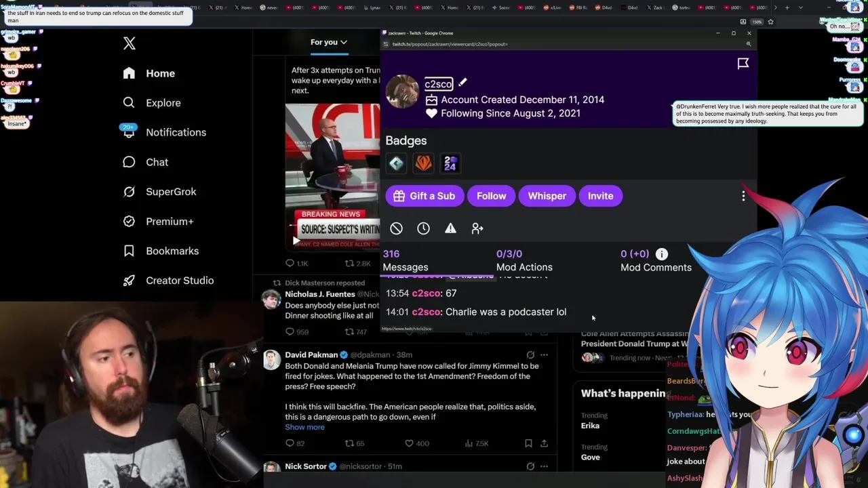Repost the post with 2.8K reposts
The image size is (868, 488).
point(357,263)
